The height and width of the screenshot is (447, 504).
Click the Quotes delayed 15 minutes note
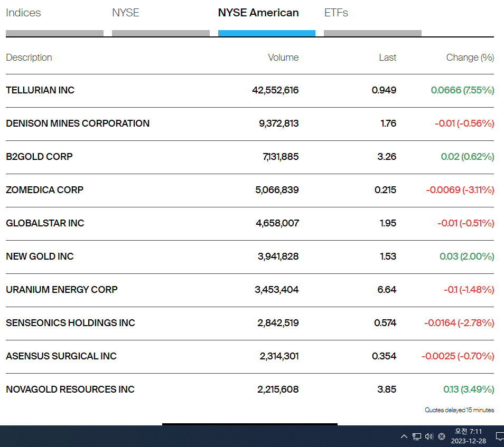(459, 410)
